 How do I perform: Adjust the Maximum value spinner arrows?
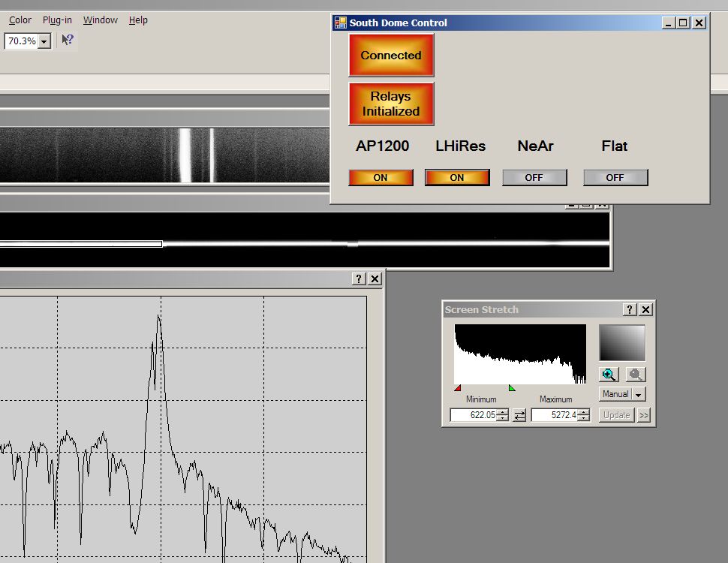point(584,415)
